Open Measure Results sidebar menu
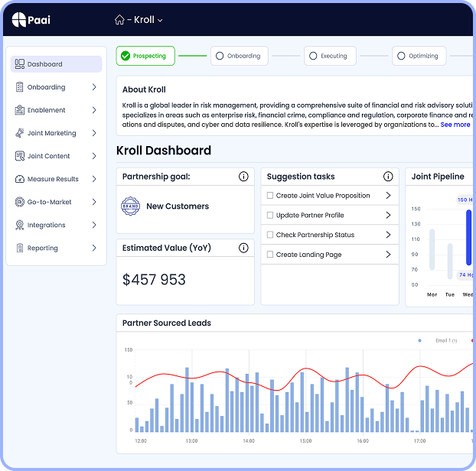Image resolution: width=476 pixels, height=471 pixels. [56, 179]
